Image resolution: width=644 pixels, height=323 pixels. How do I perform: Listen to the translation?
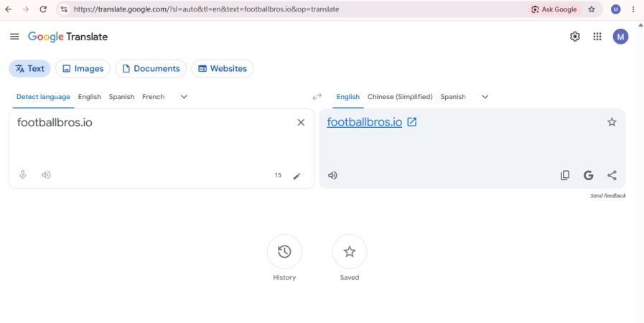point(332,175)
